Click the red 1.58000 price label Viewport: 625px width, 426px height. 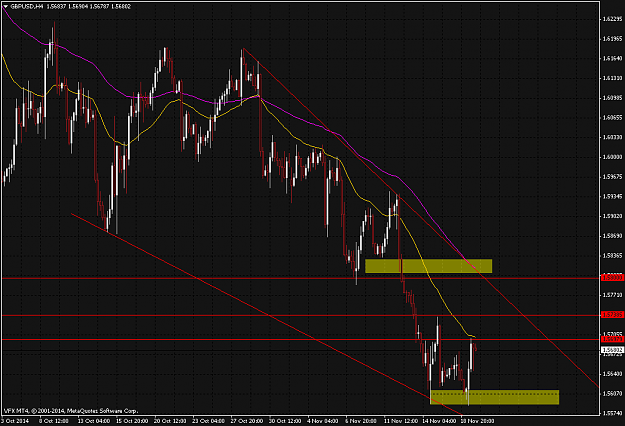pos(613,277)
